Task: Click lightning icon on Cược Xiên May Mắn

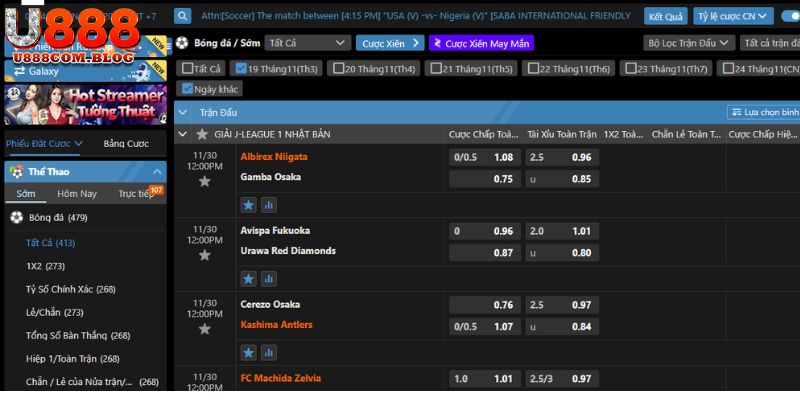Action: [437, 43]
